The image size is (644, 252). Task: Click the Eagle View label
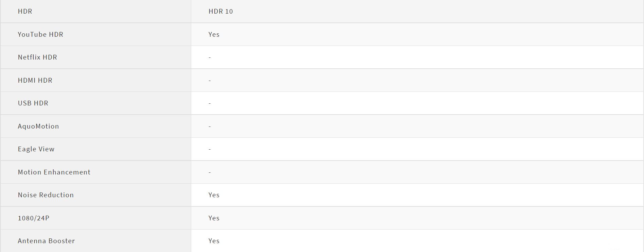36,149
